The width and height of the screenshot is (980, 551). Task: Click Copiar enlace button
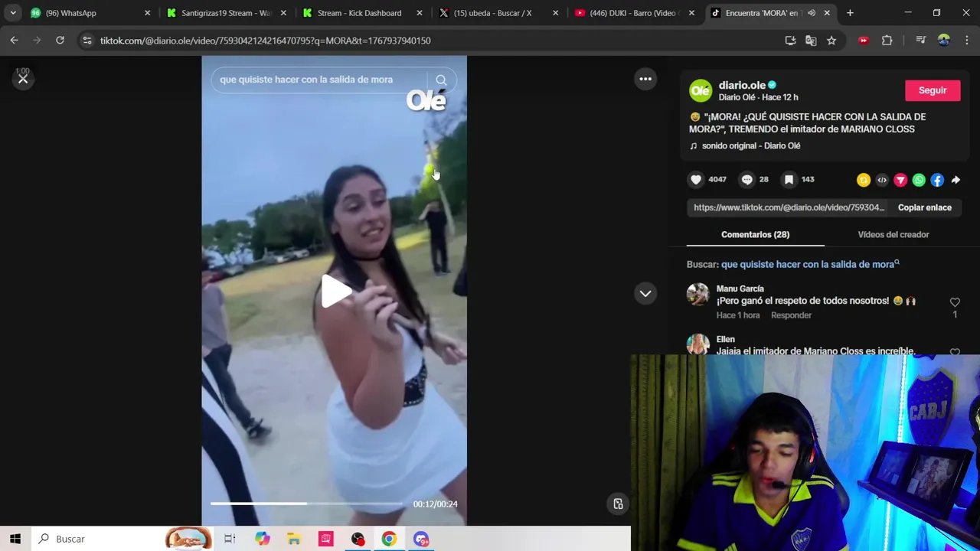pyautogui.click(x=924, y=207)
